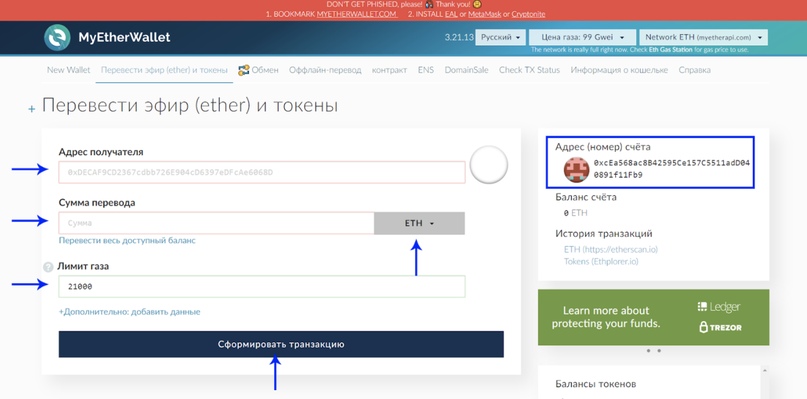The image size is (807, 399).
Task: Click the TREZOR logo in banner
Action: pos(720,327)
